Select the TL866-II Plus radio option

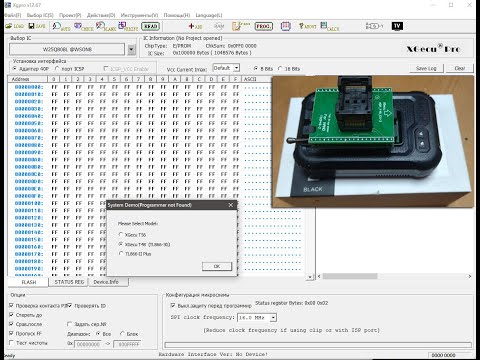[x=121, y=254]
